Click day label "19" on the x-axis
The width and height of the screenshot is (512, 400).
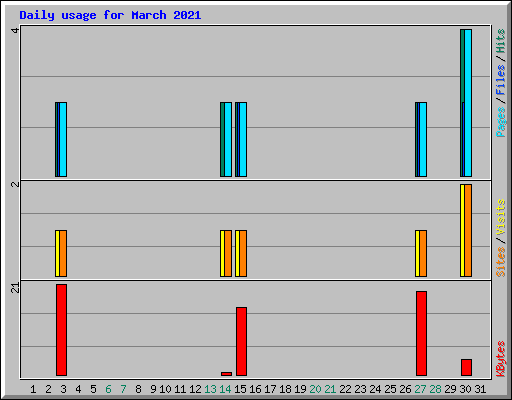coord(300,389)
